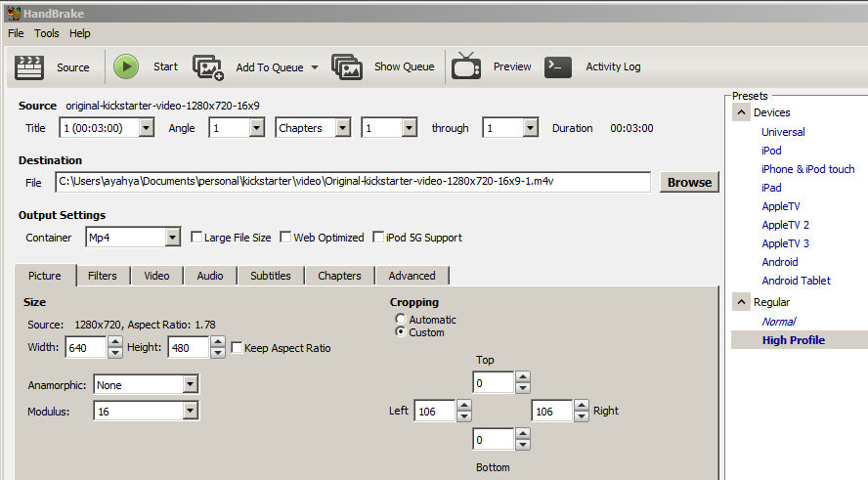Switch to the Filters tab

click(103, 276)
